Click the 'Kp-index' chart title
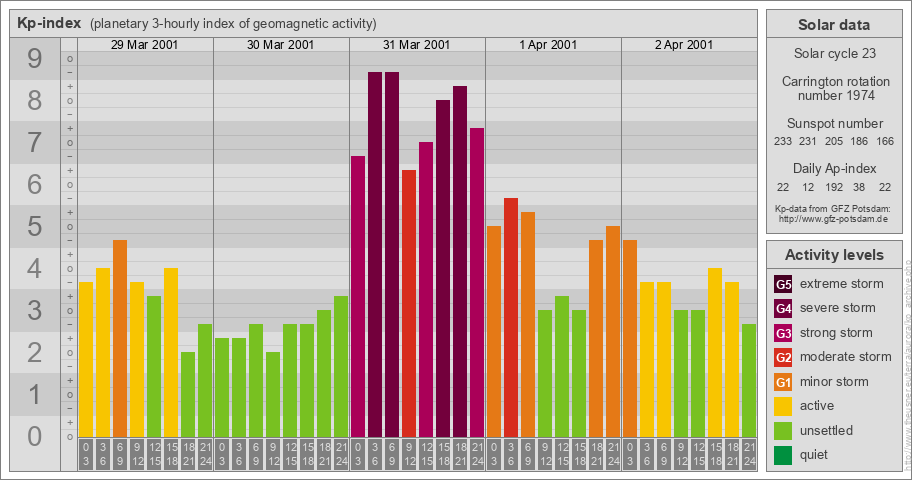 pos(49,23)
